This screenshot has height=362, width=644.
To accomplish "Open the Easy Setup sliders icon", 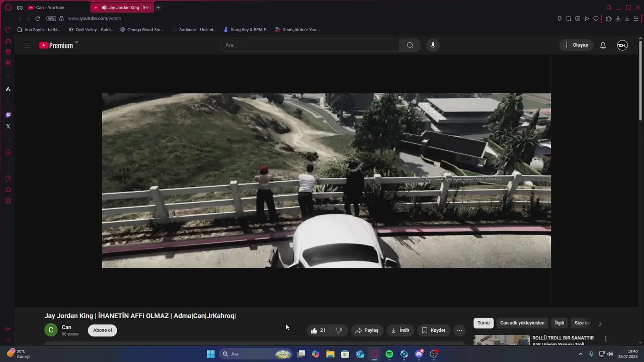I will 636,19.
